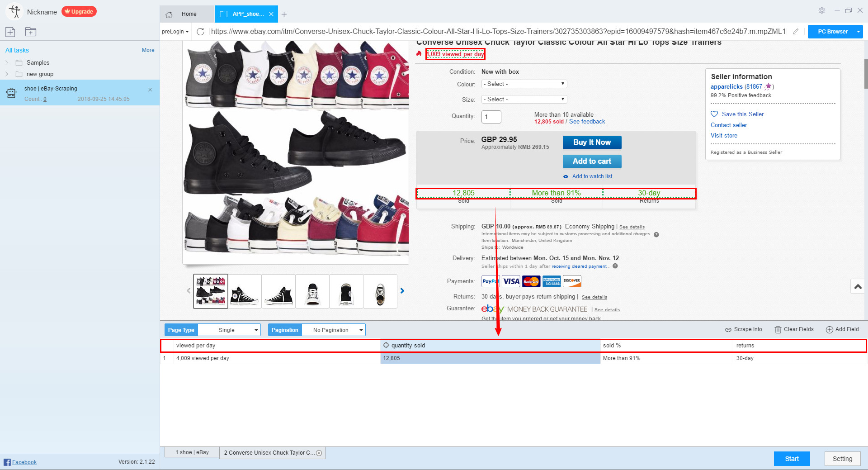Viewport: 868px width, 470px height.
Task: Click the viewed per day column header
Action: coord(277,346)
